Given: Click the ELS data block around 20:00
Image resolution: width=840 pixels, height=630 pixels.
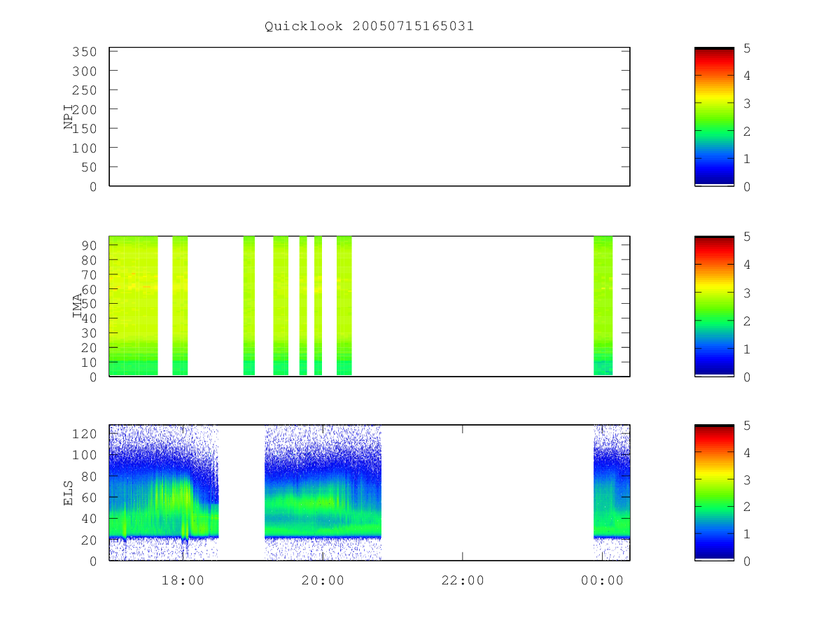Looking at the screenshot, I should 323,492.
